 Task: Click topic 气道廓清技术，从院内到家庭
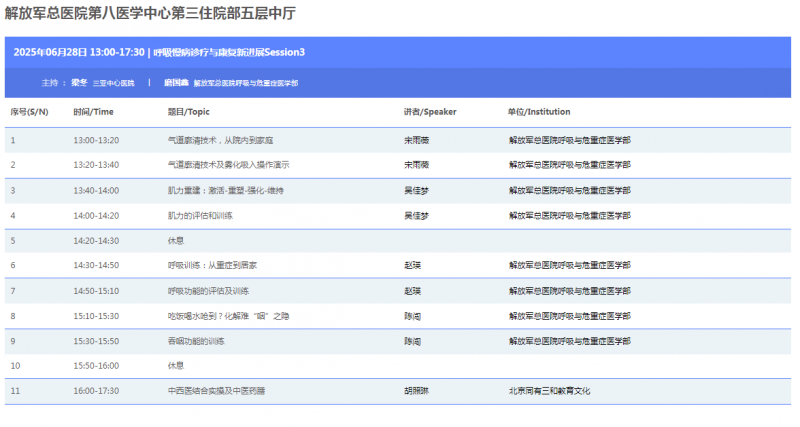click(220, 140)
